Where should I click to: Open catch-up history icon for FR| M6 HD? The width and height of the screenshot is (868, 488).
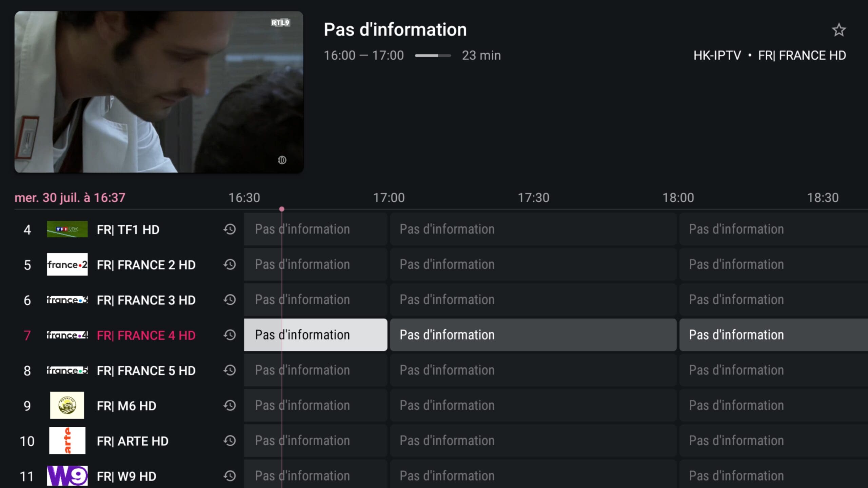(230, 406)
